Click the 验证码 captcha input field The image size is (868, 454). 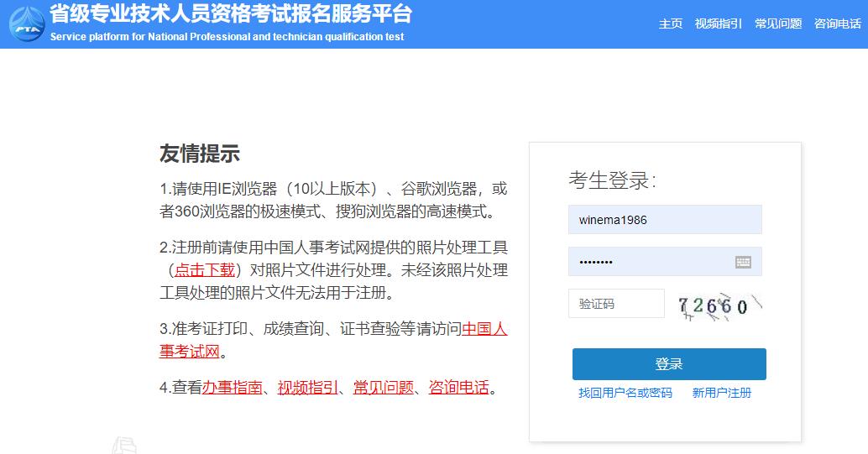click(616, 304)
